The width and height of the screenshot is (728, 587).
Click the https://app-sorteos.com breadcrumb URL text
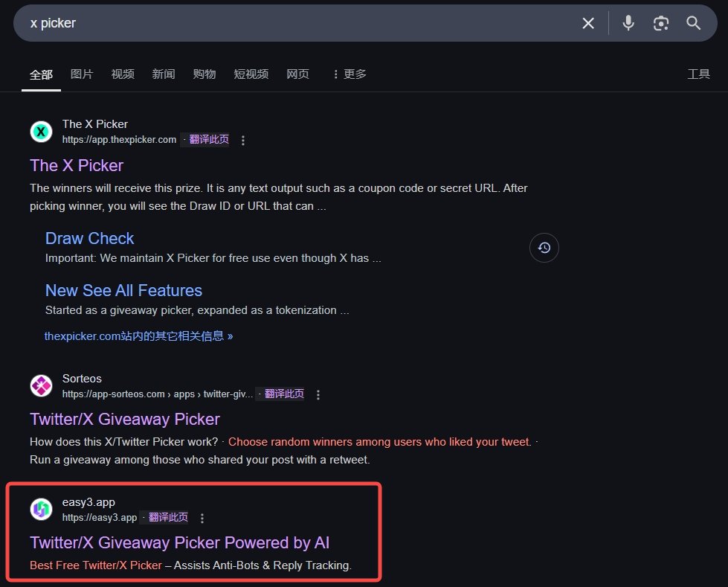(x=158, y=394)
